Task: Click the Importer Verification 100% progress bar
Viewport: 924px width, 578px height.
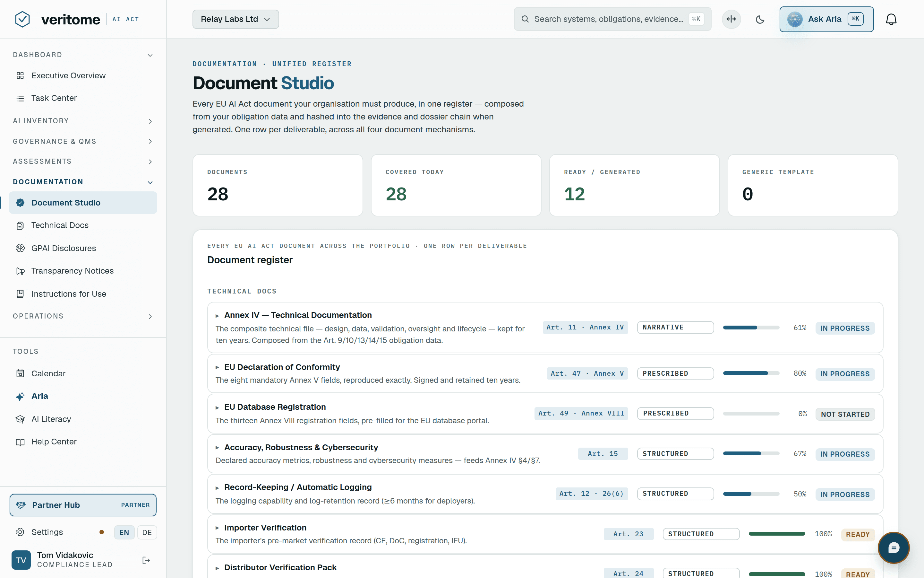Action: pyautogui.click(x=777, y=534)
